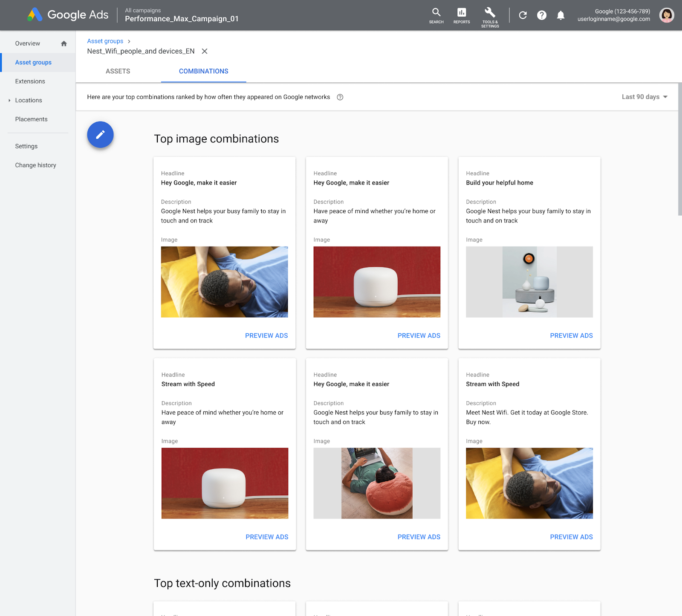Close the Nest_Wifi_people_and devices_EN asset group

tap(205, 51)
